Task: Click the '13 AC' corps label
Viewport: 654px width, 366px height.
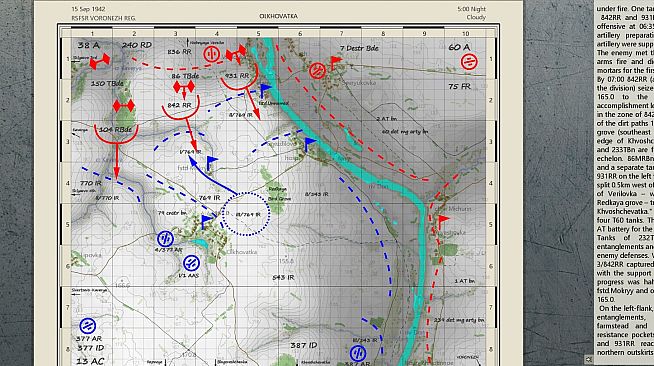Action: click(x=90, y=361)
